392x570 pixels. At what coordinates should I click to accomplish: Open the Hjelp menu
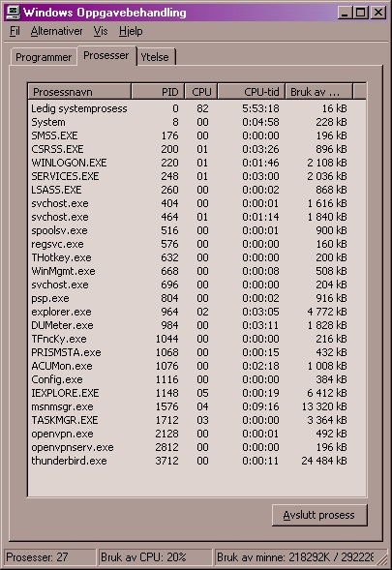[x=131, y=32]
